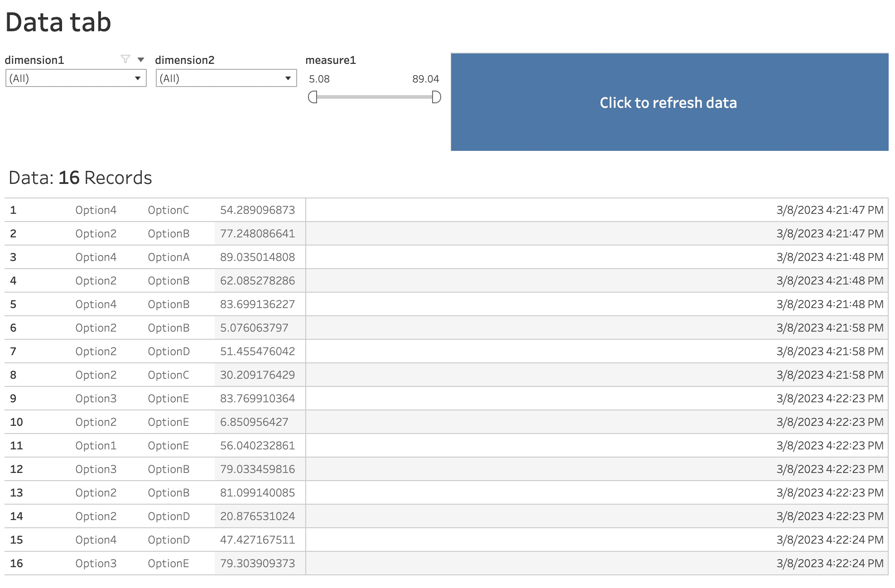Viewport: 895px width, 588px height.
Task: Click the Data tab page title
Action: pos(59,21)
